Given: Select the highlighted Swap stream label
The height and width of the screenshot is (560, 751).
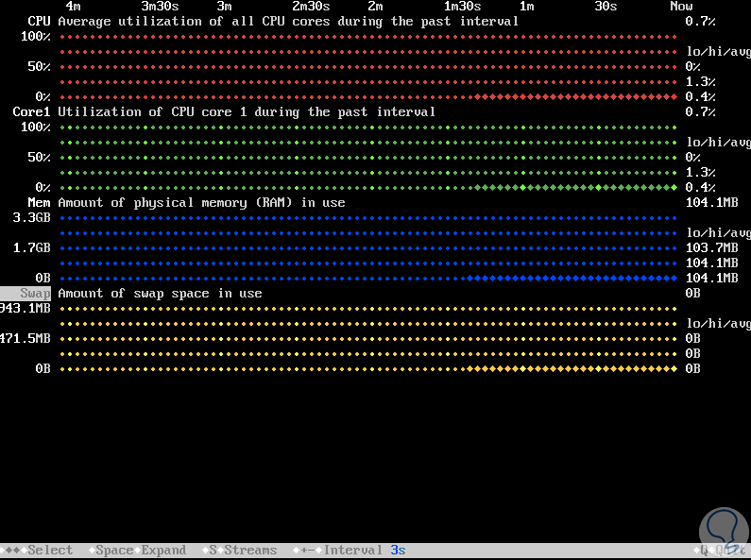Looking at the screenshot, I should coord(26,294).
